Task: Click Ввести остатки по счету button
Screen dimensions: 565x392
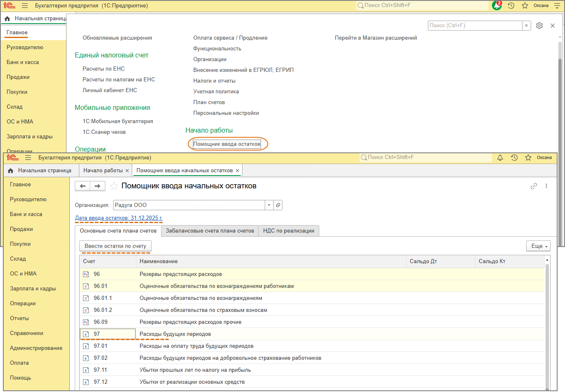Action: (x=115, y=246)
